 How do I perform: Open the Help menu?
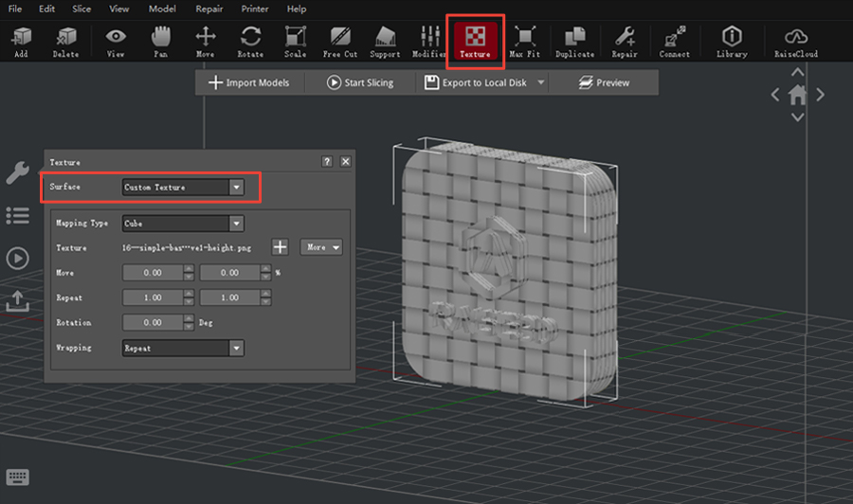(297, 9)
